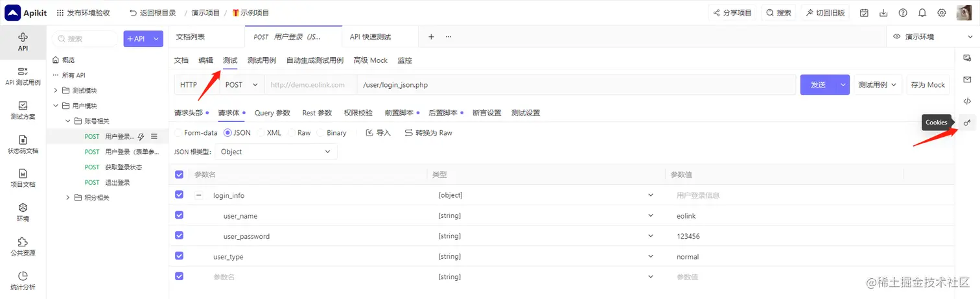Switch to the 文档 tab

(181, 60)
